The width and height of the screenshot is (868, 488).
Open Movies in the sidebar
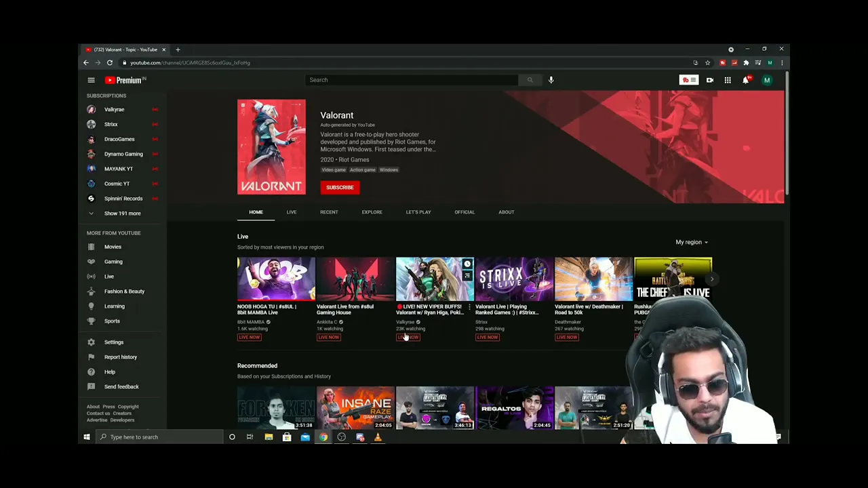[x=122, y=247]
